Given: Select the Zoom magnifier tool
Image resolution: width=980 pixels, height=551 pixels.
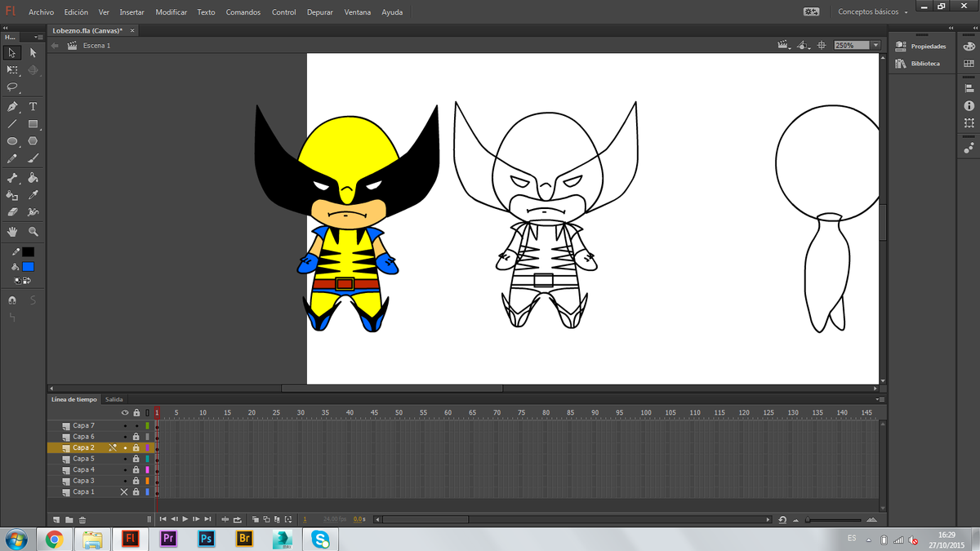Looking at the screenshot, I should [33, 232].
